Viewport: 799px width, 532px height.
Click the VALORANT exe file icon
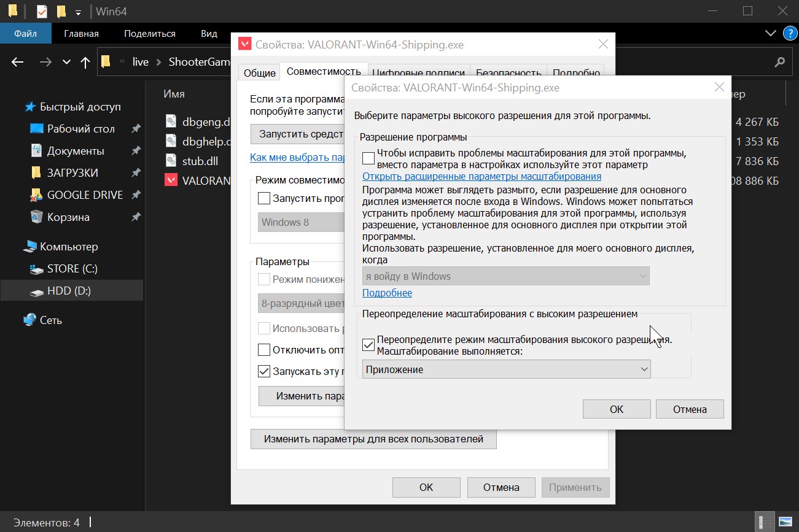[171, 180]
